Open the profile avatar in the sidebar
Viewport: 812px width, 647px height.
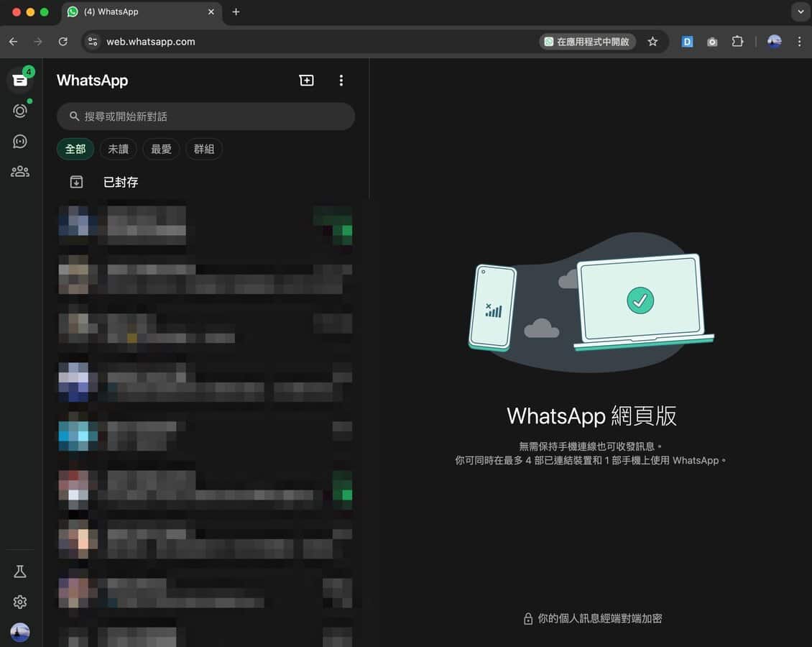tap(20, 632)
